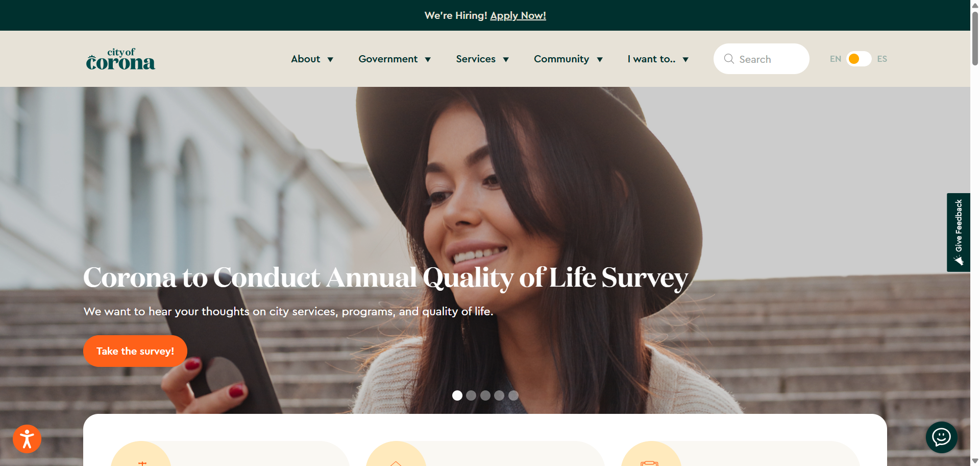Expand the About dropdown arrow

point(330,60)
